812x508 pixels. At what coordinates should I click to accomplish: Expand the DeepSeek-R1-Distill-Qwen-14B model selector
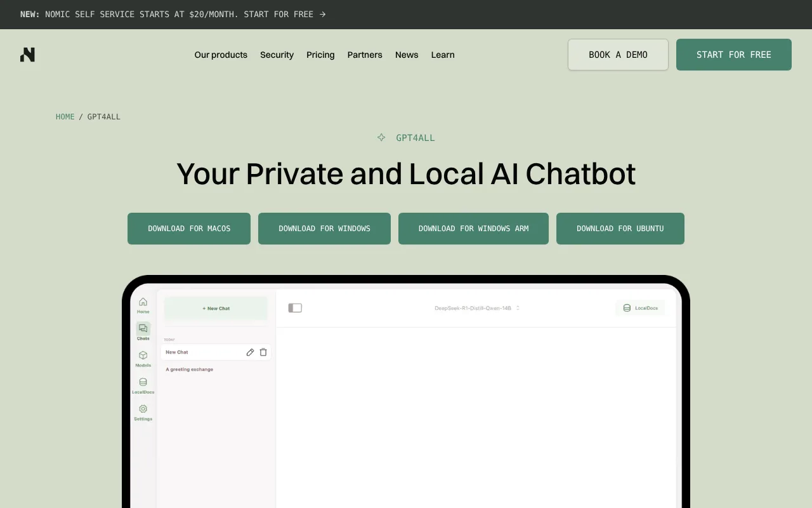[x=477, y=308]
